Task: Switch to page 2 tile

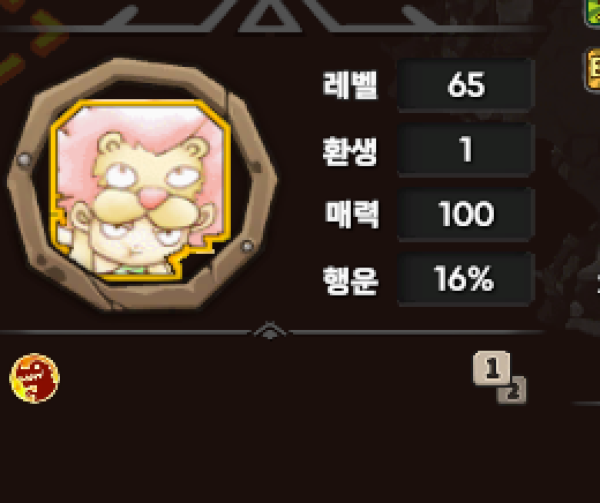Action: point(513,391)
